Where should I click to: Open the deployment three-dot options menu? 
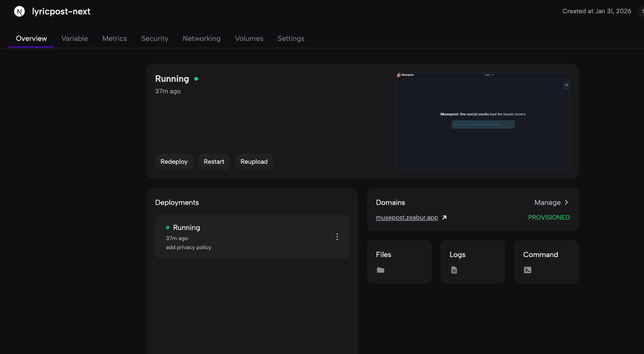[337, 237]
